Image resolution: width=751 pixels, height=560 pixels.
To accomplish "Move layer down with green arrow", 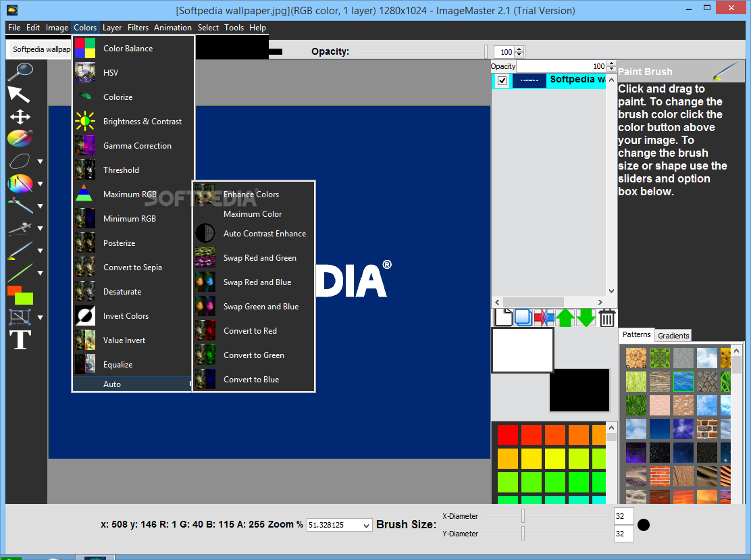I will (586, 317).
